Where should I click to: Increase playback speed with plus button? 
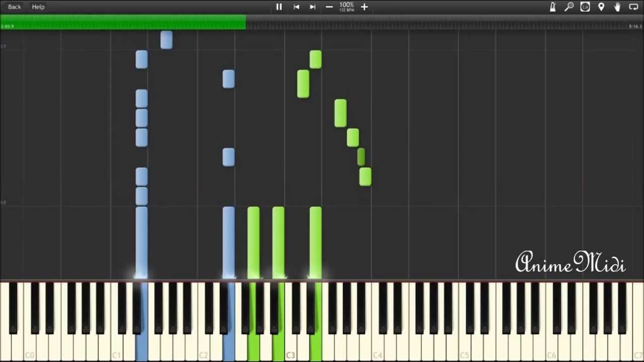coord(364,7)
